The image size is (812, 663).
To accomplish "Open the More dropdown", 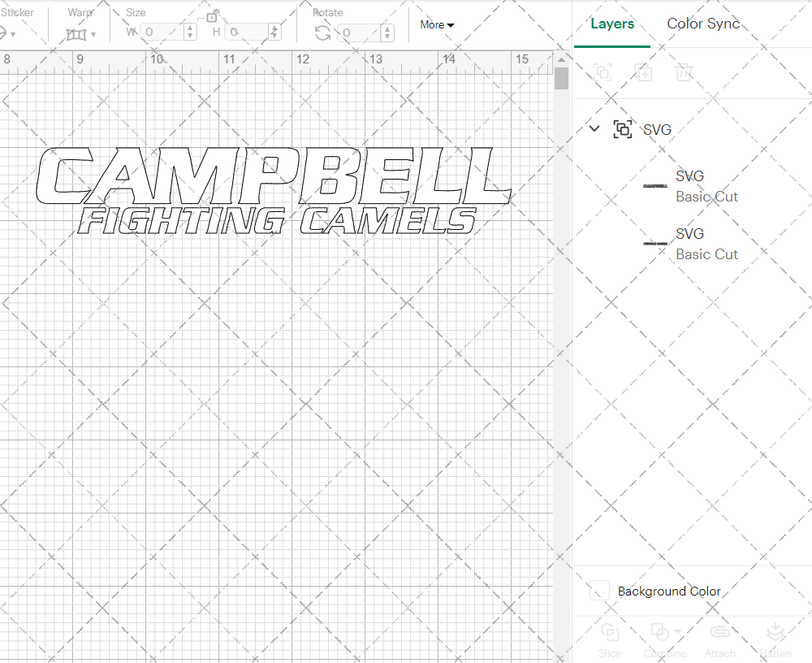I will pyautogui.click(x=436, y=25).
